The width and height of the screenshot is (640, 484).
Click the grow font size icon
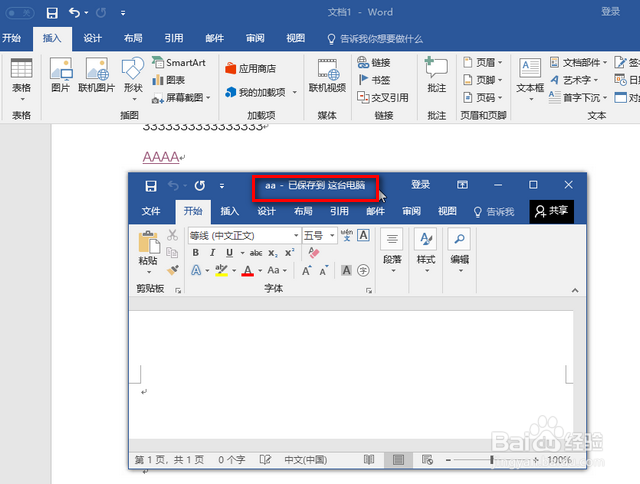pyautogui.click(x=307, y=270)
